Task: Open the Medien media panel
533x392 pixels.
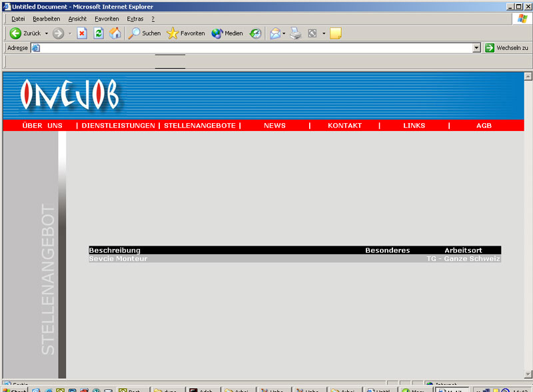Action: click(227, 33)
